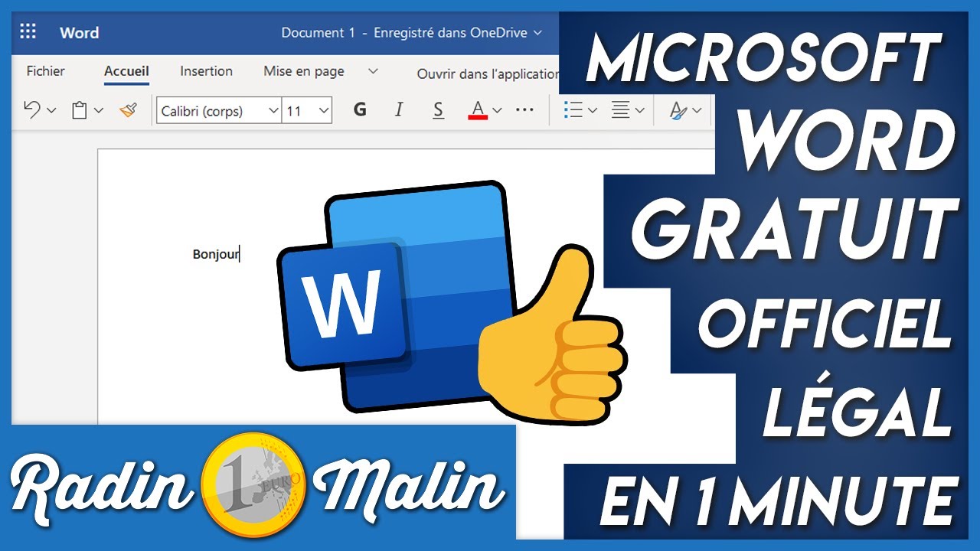Viewport: 980px width, 551px height.
Task: Show more font options ellipsis
Action: pos(524,110)
